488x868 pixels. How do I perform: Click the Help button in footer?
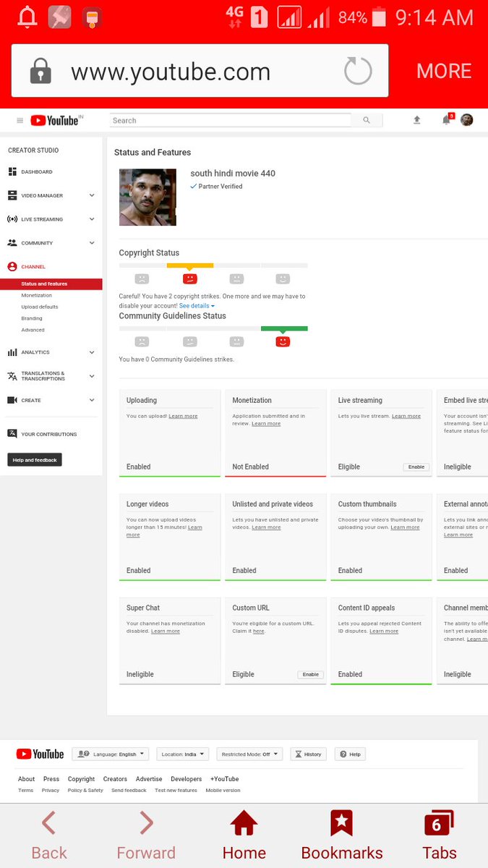[x=350, y=754]
